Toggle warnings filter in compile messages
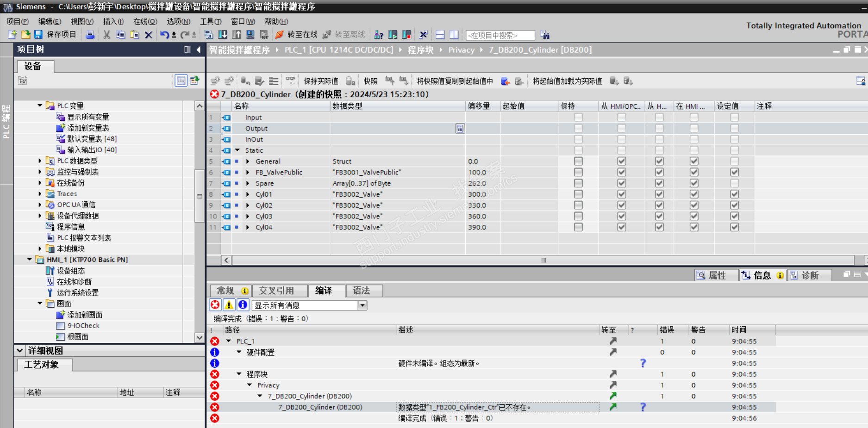This screenshot has height=428, width=868. tap(229, 305)
